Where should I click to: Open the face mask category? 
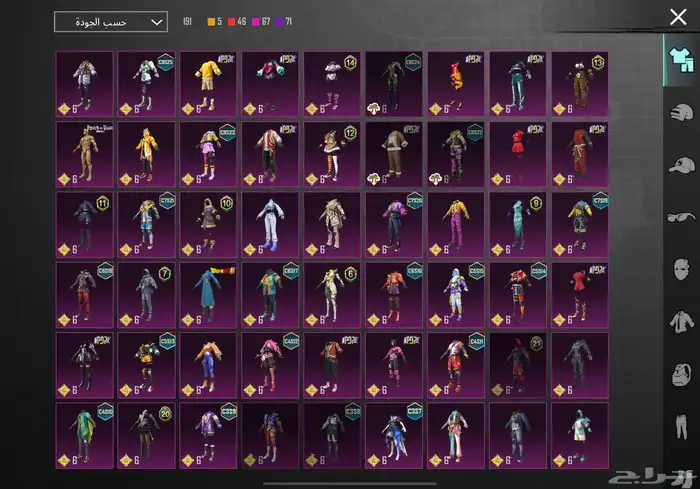click(679, 268)
